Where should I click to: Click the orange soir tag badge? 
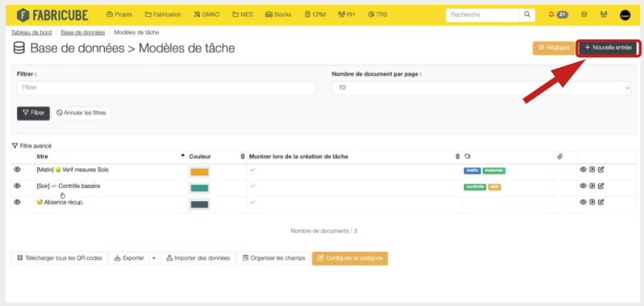[495, 187]
